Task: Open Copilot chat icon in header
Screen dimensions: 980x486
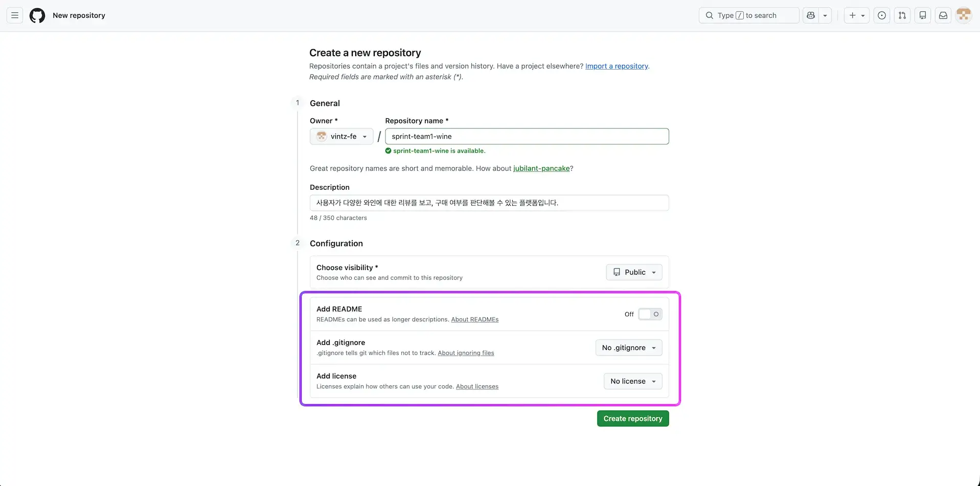Action: (811, 15)
